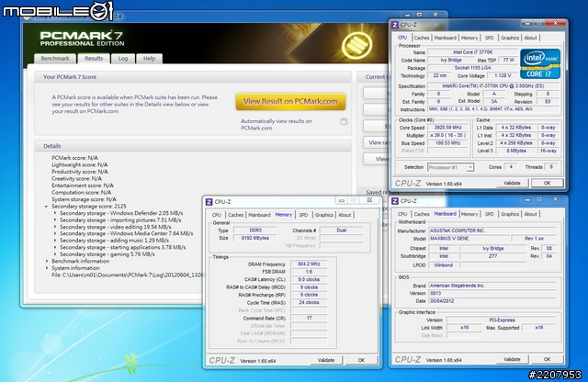
Task: Select the SPD tab in the top CPU-Z window
Action: [x=490, y=38]
